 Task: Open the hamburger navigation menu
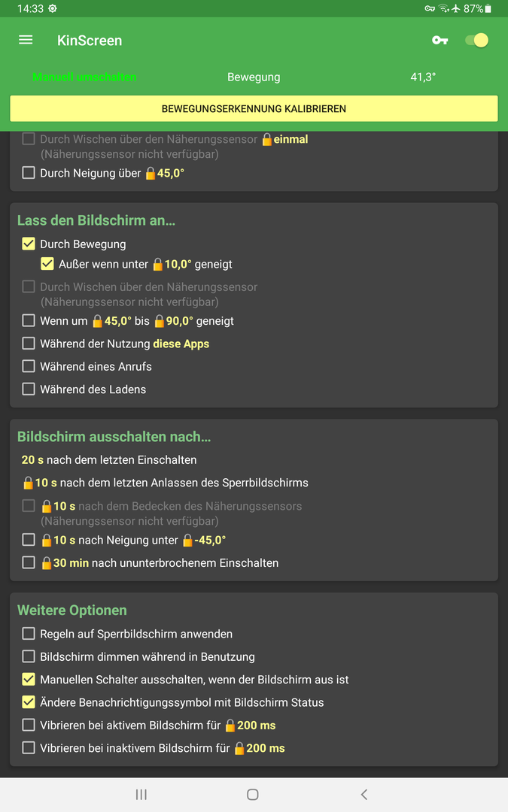[26, 40]
